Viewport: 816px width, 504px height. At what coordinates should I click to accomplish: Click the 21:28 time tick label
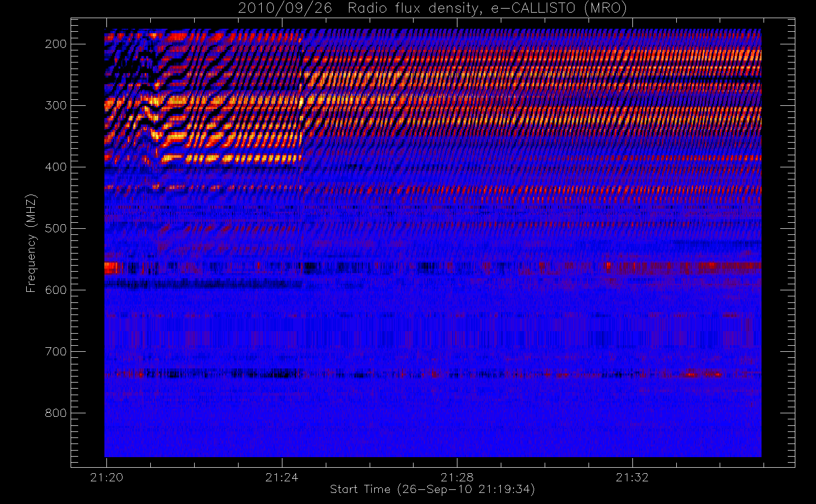point(457,477)
